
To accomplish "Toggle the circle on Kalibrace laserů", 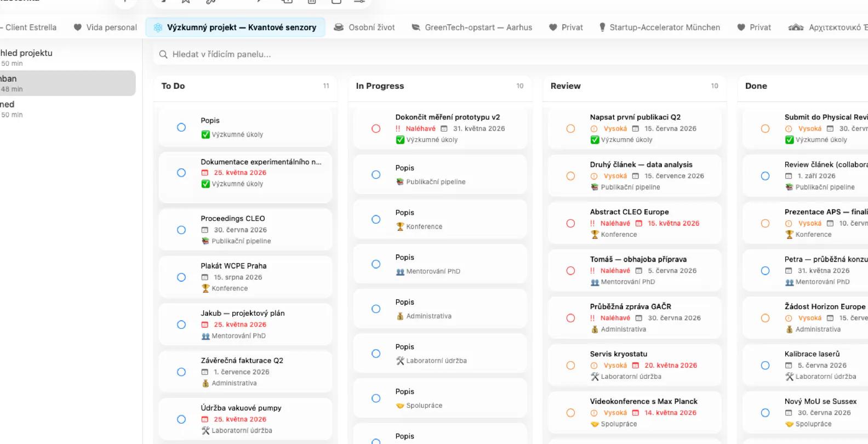I will point(765,366).
